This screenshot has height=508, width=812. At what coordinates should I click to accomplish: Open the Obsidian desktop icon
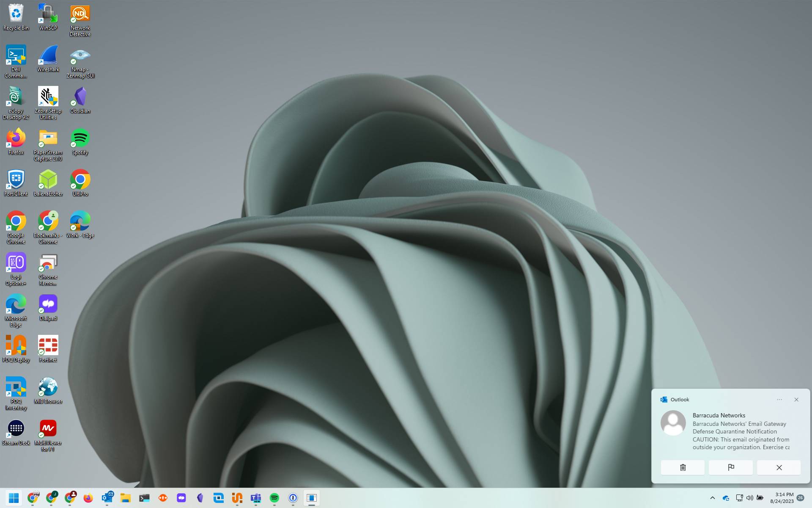[80, 97]
